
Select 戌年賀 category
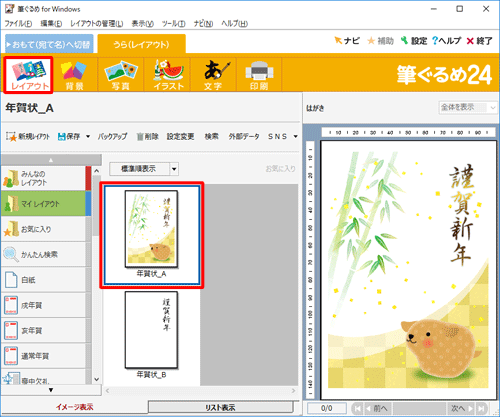44,305
